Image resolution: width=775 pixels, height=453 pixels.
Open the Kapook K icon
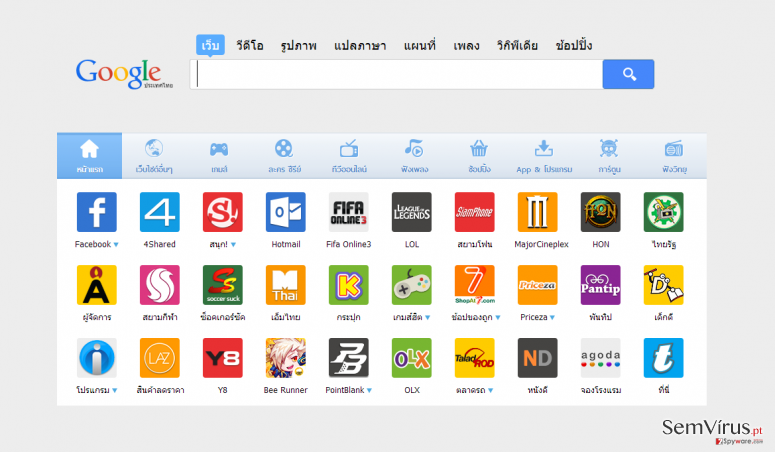(x=348, y=285)
